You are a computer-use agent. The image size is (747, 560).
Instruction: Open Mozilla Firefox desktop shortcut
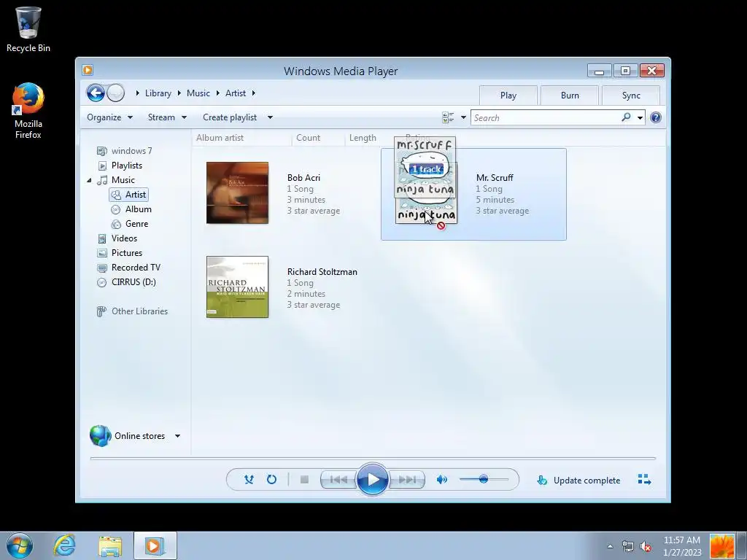click(28, 112)
